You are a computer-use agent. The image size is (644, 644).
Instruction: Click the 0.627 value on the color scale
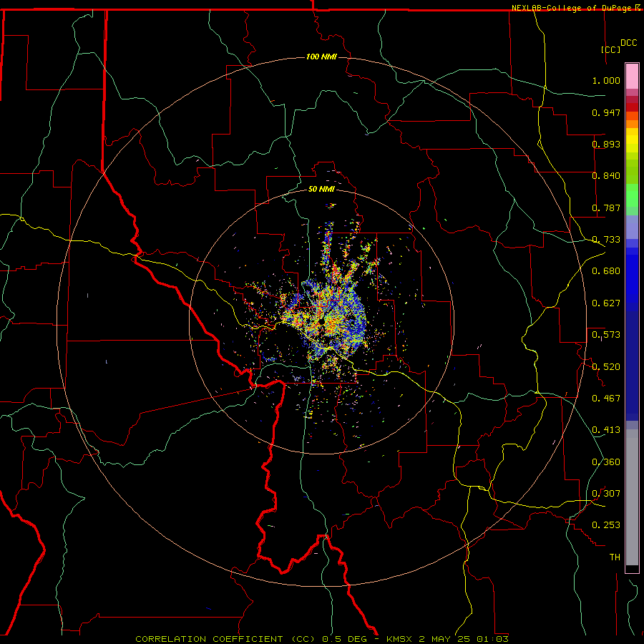click(606, 303)
